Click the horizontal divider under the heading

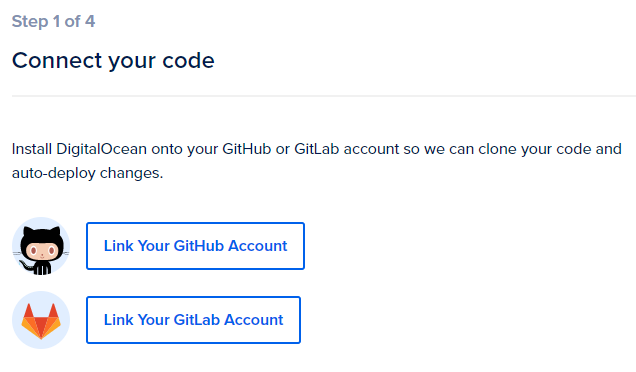point(324,96)
